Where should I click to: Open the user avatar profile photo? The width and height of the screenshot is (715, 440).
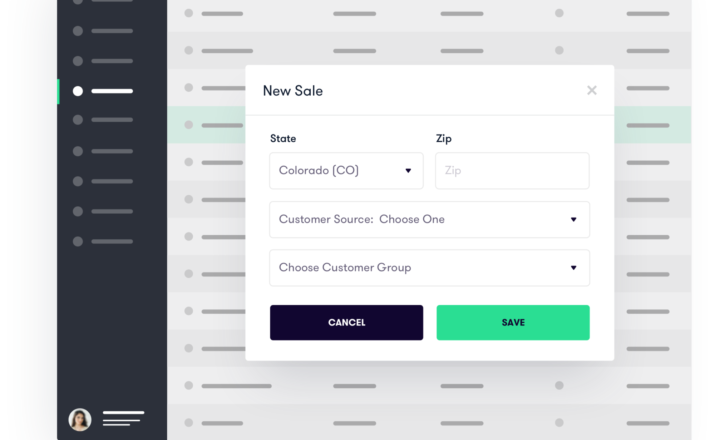click(x=80, y=419)
